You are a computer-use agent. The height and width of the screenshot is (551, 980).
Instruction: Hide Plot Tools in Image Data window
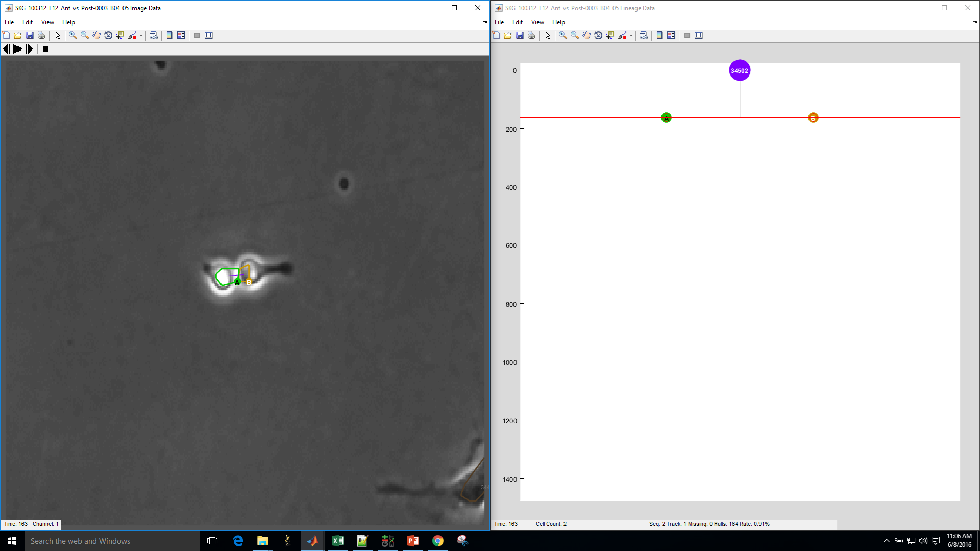tap(197, 35)
